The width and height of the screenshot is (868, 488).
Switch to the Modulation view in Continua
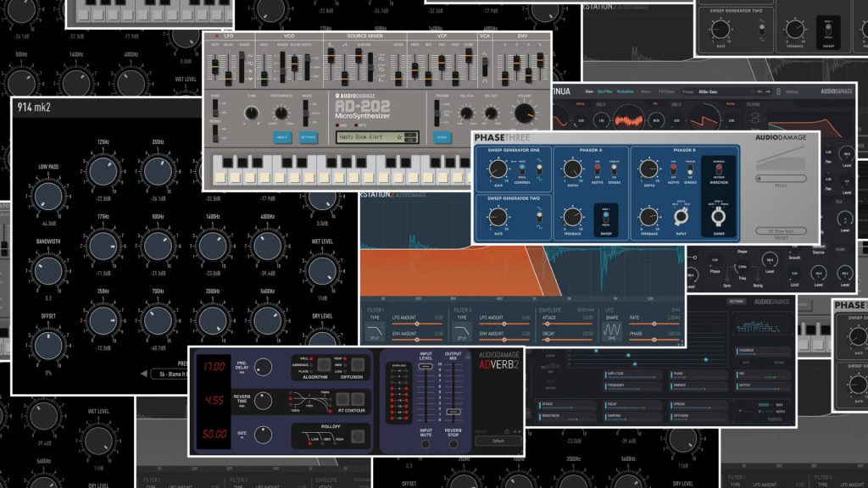[626, 91]
